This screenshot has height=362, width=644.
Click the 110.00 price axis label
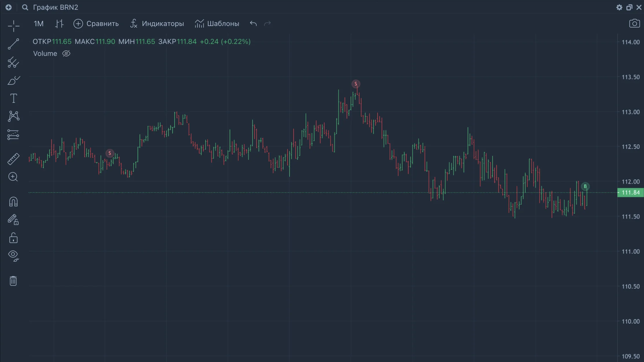click(631, 321)
